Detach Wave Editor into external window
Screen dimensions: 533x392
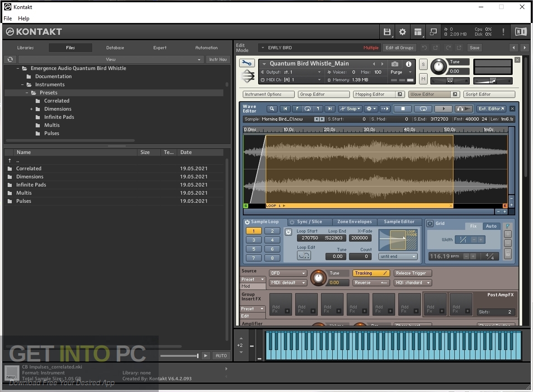(455, 94)
